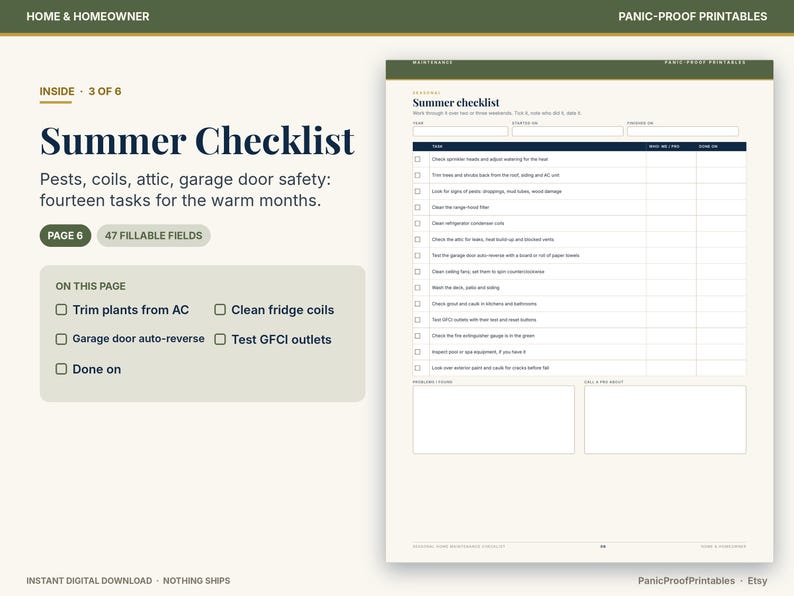Tick checkbox for Check sprinkler heads task

coord(418,159)
